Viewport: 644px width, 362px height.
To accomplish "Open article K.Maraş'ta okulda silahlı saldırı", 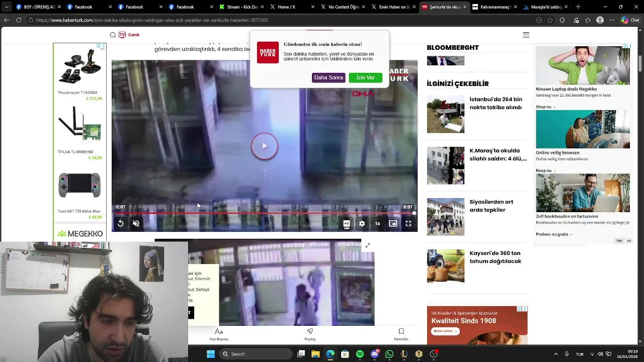I will (498, 154).
